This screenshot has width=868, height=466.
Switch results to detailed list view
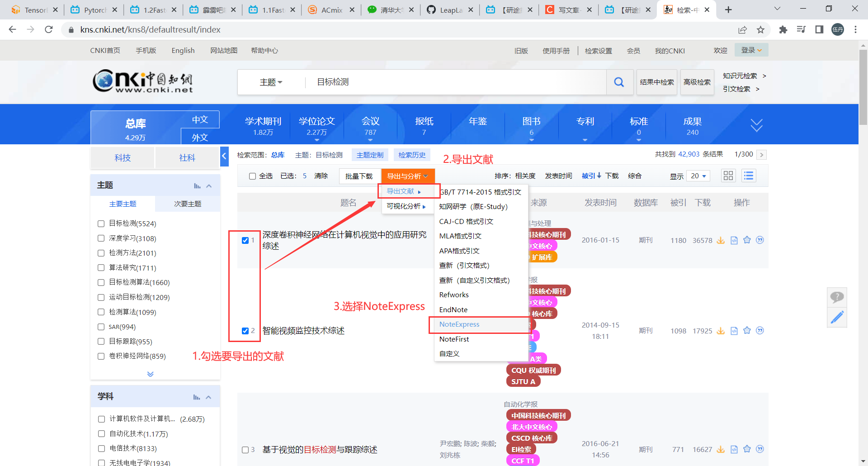click(749, 176)
